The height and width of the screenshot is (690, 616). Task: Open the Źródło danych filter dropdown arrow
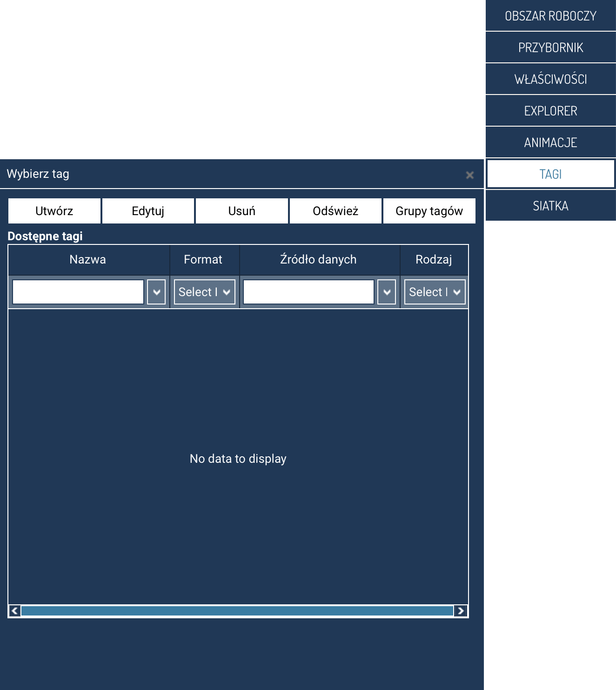tap(387, 292)
